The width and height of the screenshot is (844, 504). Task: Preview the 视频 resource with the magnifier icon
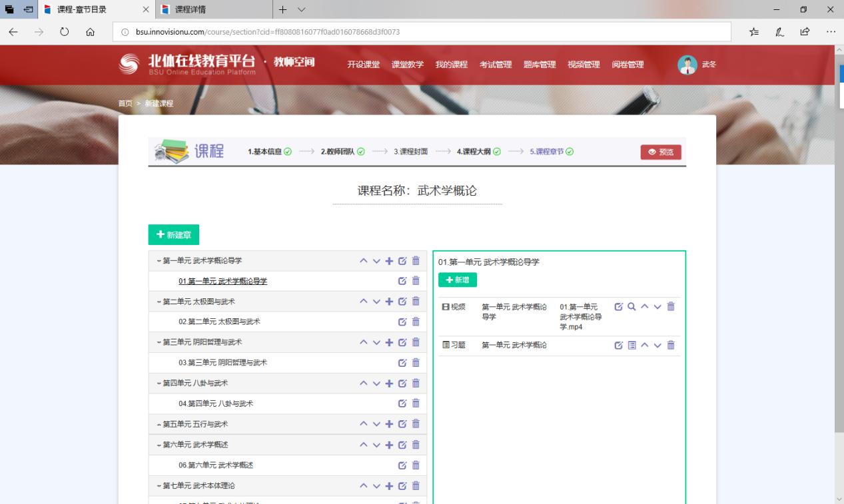click(630, 307)
